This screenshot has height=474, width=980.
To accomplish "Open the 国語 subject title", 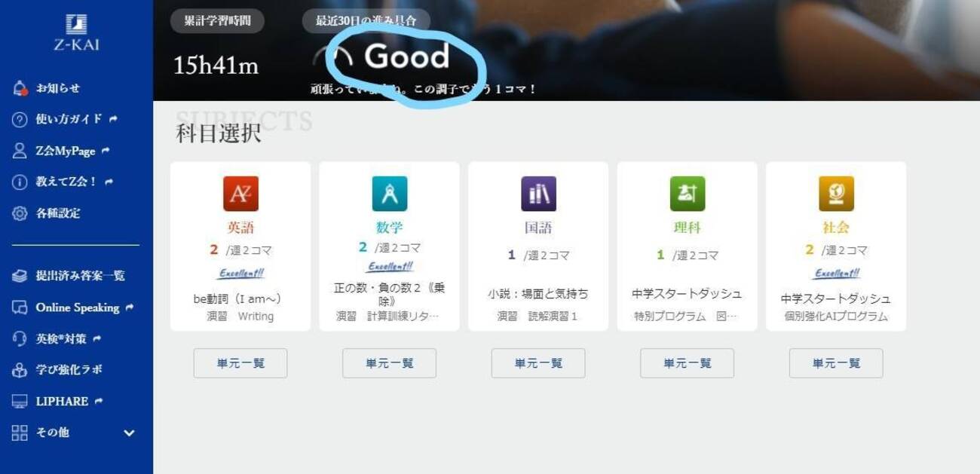I will (538, 228).
